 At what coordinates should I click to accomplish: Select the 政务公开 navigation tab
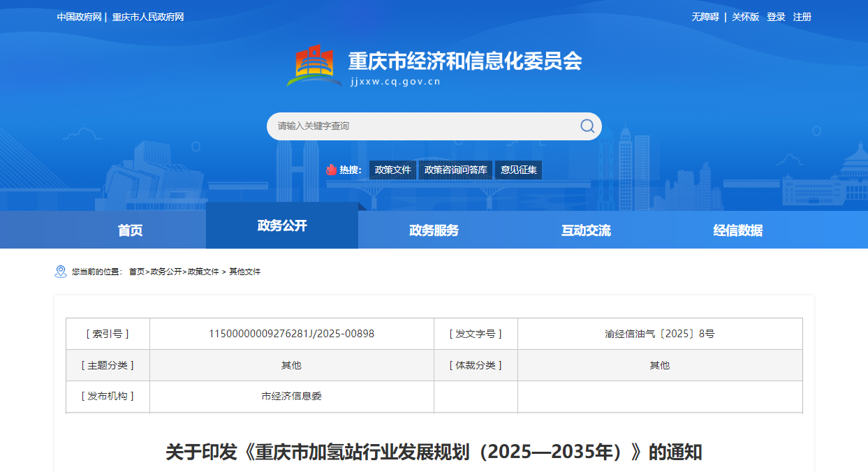click(282, 226)
